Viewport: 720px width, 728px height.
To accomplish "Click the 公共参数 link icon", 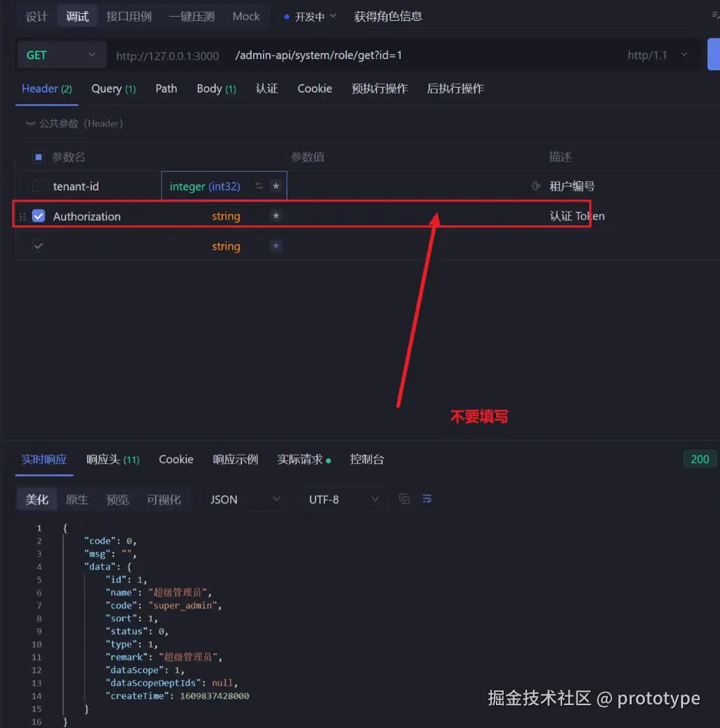I will click(x=31, y=123).
